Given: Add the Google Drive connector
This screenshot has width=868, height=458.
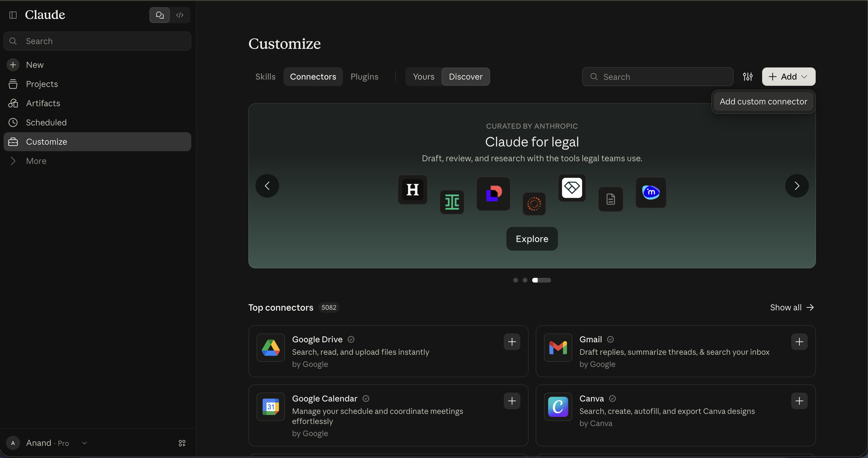Looking at the screenshot, I should pyautogui.click(x=512, y=342).
